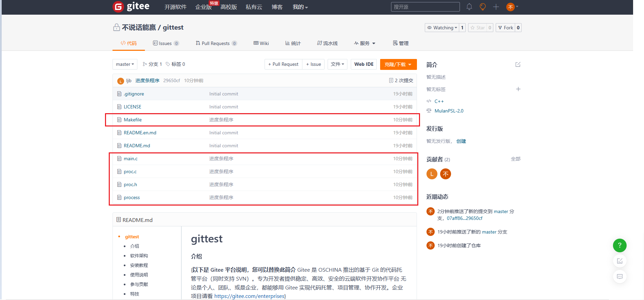This screenshot has height=300, width=644.
Task: Click the gitee.com/enterprises link
Action: [249, 296]
